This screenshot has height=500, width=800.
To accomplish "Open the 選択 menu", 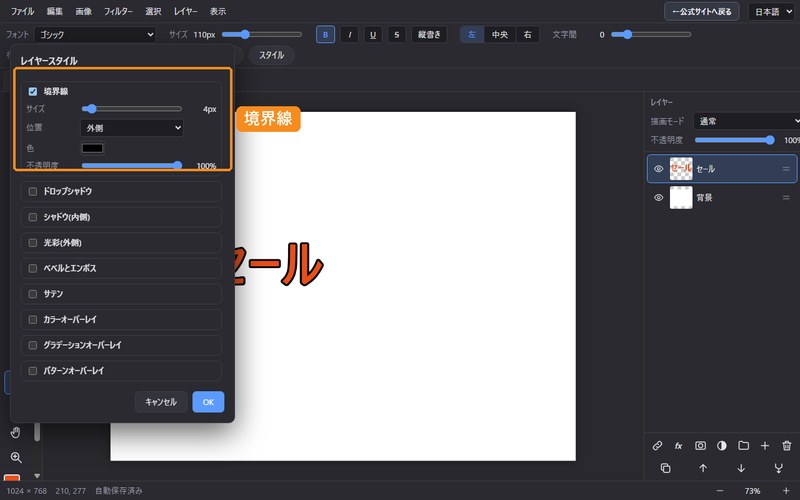I will 153,11.
